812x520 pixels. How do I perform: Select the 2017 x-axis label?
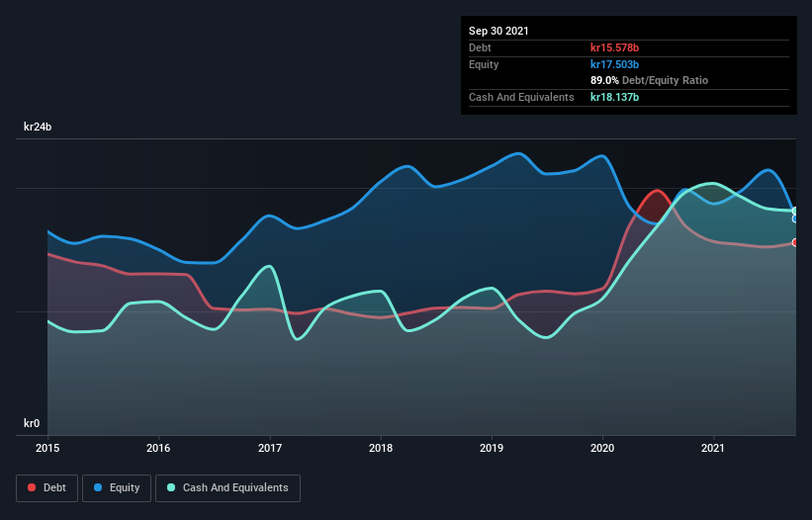pyautogui.click(x=270, y=448)
